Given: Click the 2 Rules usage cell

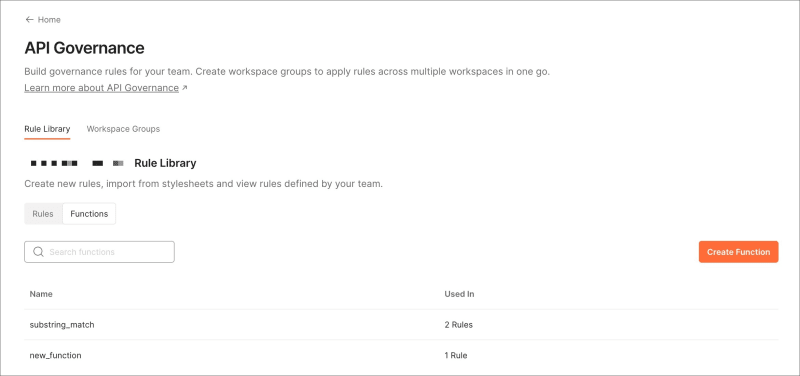Looking at the screenshot, I should click(458, 324).
